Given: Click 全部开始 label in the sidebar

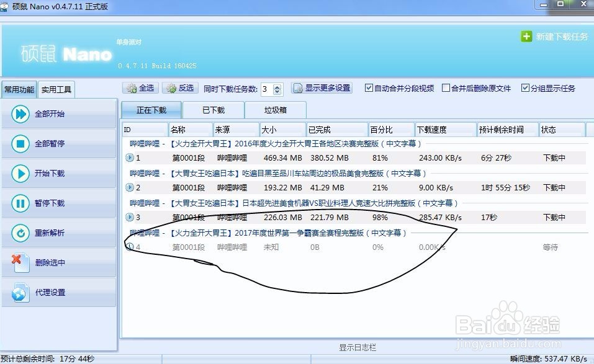Looking at the screenshot, I should tap(50, 114).
